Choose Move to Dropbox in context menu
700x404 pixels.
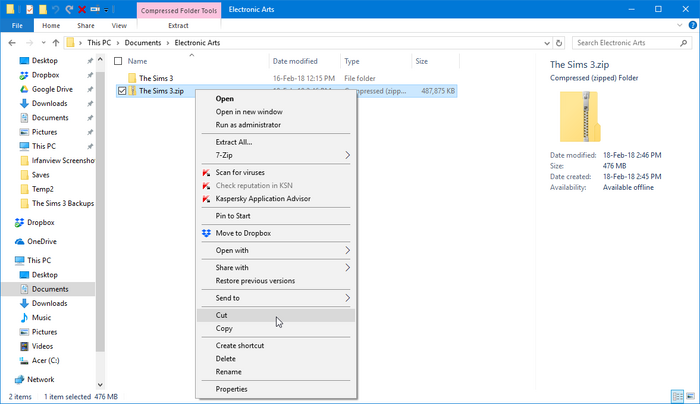click(276, 233)
